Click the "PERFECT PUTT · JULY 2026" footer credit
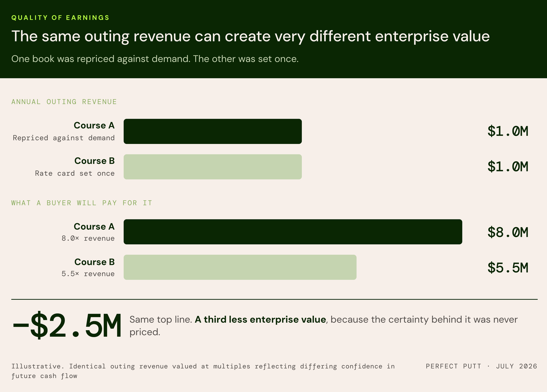547x392 pixels. pos(482,366)
